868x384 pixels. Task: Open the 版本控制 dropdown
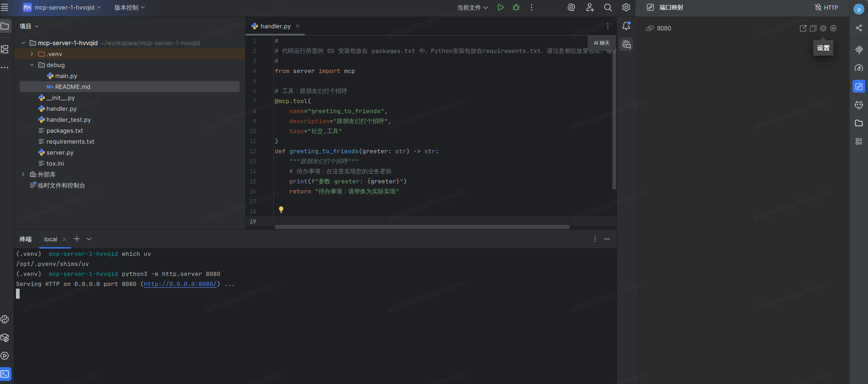(130, 7)
